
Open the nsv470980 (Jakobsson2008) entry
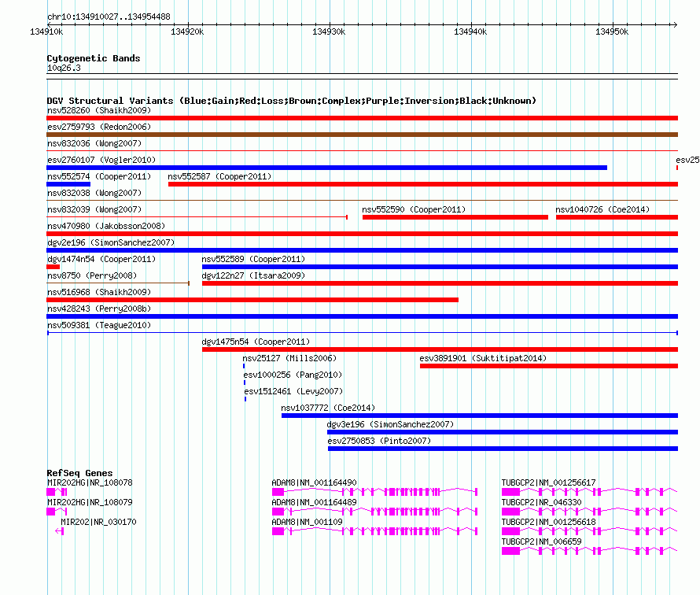(x=106, y=226)
